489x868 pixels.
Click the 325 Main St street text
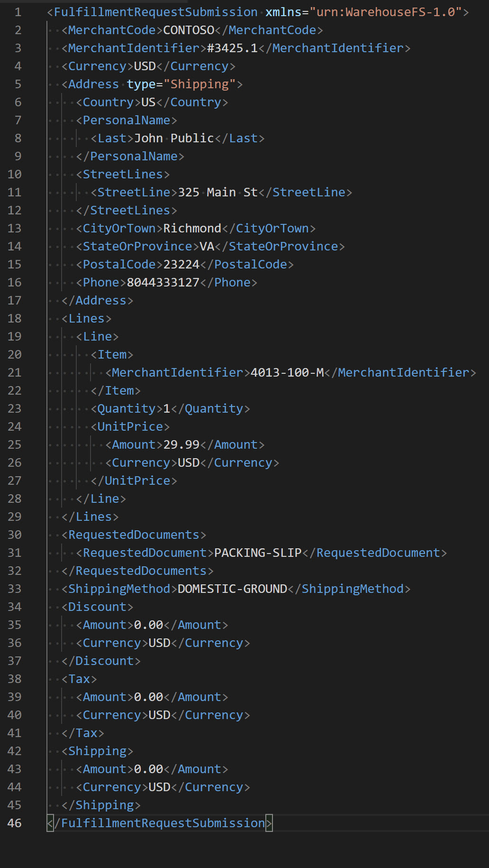pyautogui.click(x=217, y=192)
